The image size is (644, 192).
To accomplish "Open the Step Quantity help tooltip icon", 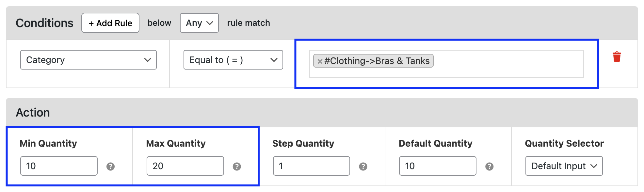I will (363, 167).
